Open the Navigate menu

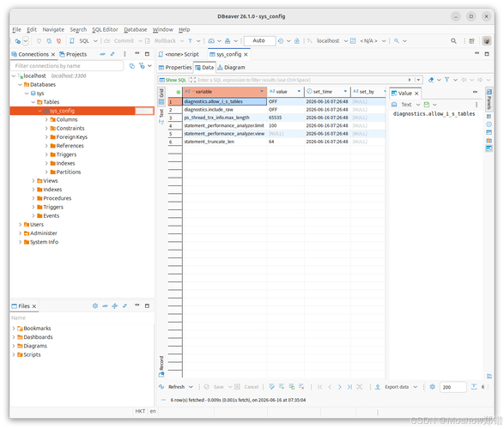[53, 29]
